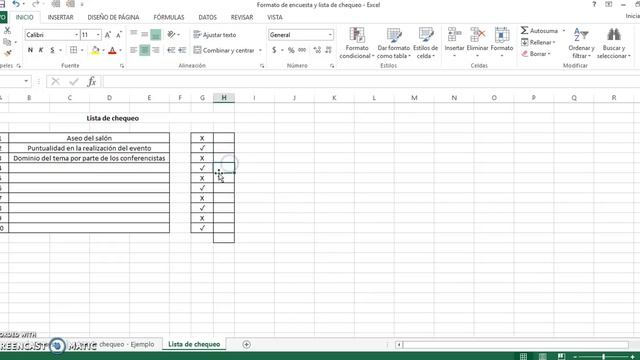This screenshot has width=640, height=360.
Task: Click the text Orientation icon
Action: click(x=171, y=35)
